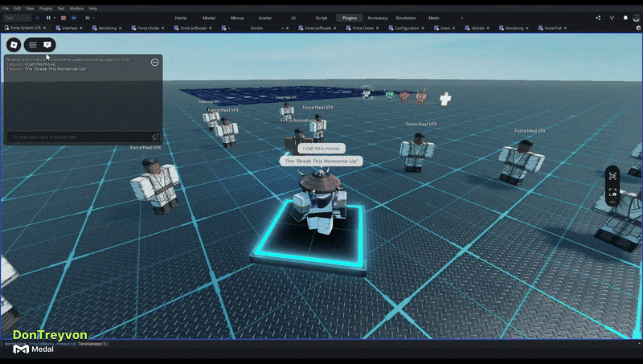Viewport: 643px width, 364px height.
Task: Toggle the chat window bubble icon
Action: (47, 45)
